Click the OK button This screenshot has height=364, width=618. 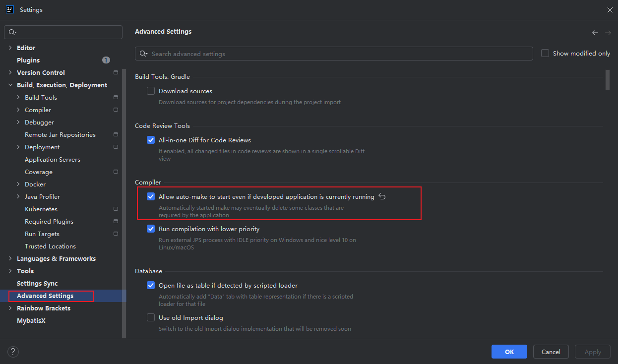tap(509, 352)
